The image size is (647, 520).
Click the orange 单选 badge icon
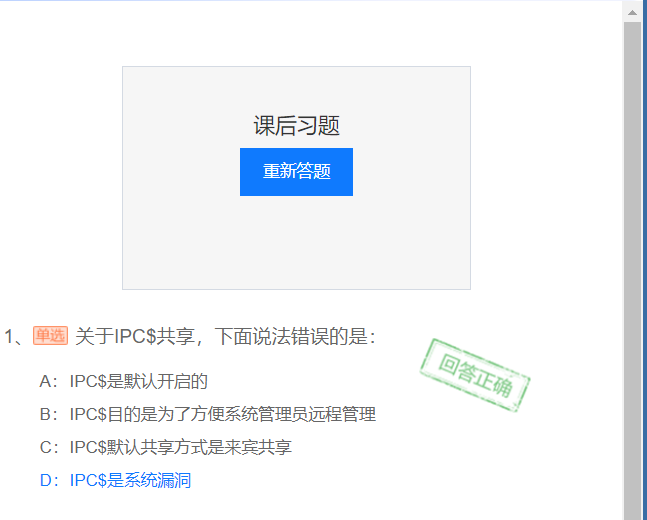click(50, 336)
